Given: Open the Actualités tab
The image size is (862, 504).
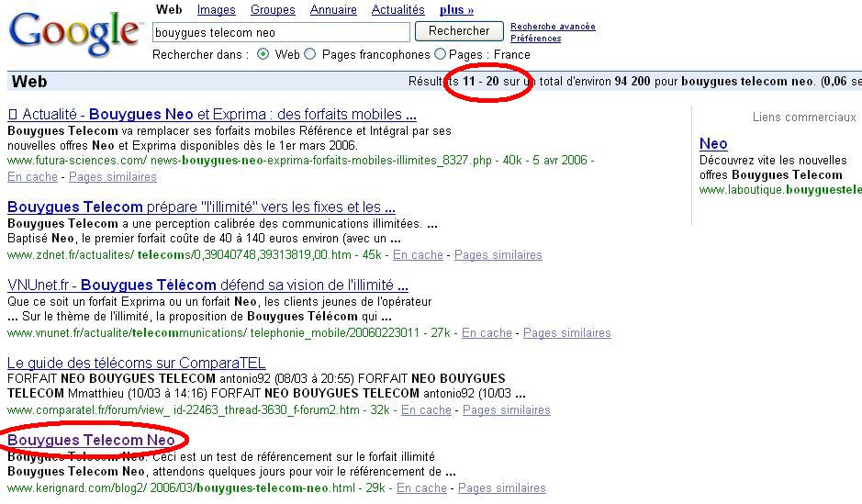Looking at the screenshot, I should click(398, 10).
